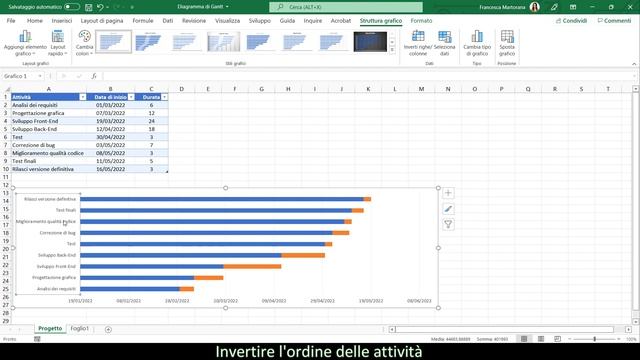The width and height of the screenshot is (640, 360).
Task: Switch to the Layout di pagina tab
Action: 102,20
